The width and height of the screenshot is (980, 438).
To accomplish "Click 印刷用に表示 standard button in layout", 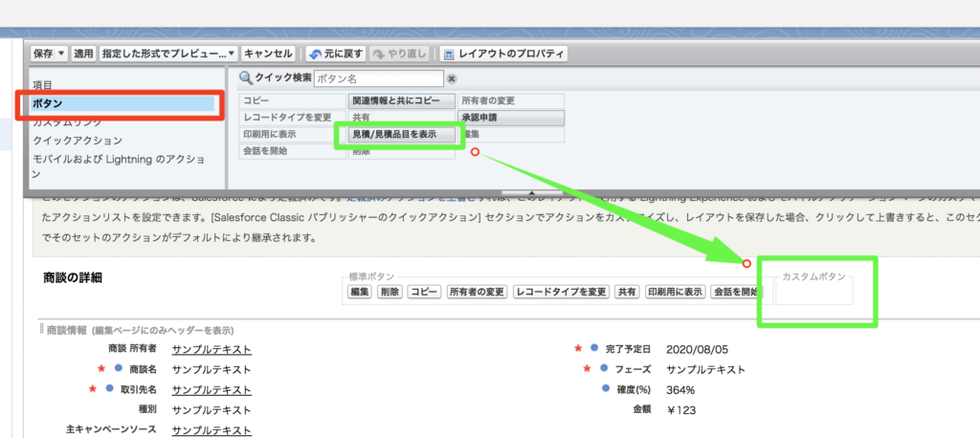I will 675,292.
